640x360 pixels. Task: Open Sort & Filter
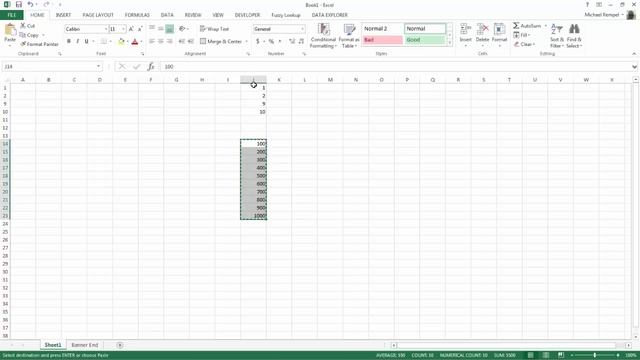[x=557, y=36]
